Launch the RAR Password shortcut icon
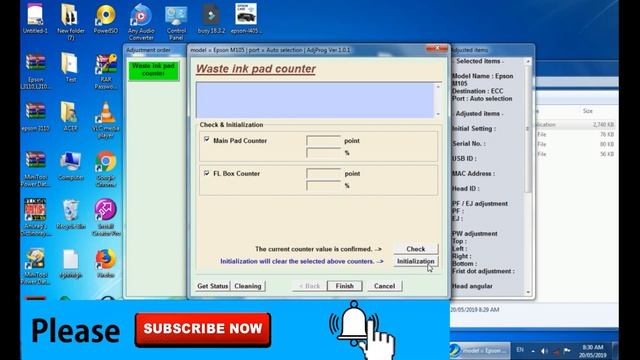Screen dimensions: 640x360 (106, 70)
